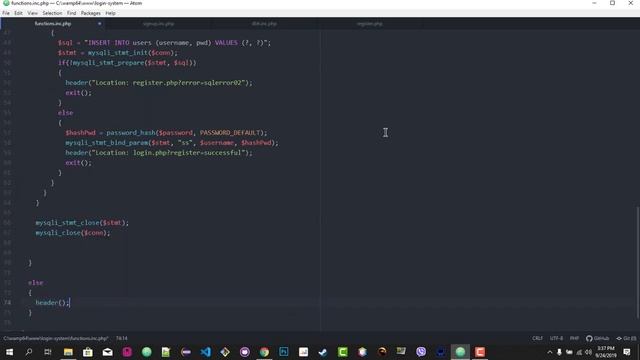
Task: Switch to the dbh.inc.php tab
Action: (264, 24)
